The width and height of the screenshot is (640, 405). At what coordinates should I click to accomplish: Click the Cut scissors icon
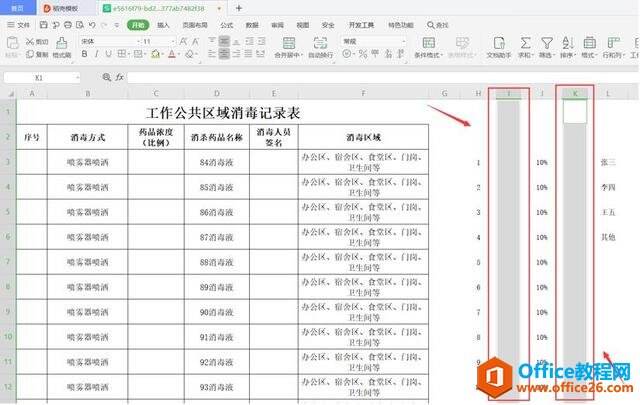[29, 41]
